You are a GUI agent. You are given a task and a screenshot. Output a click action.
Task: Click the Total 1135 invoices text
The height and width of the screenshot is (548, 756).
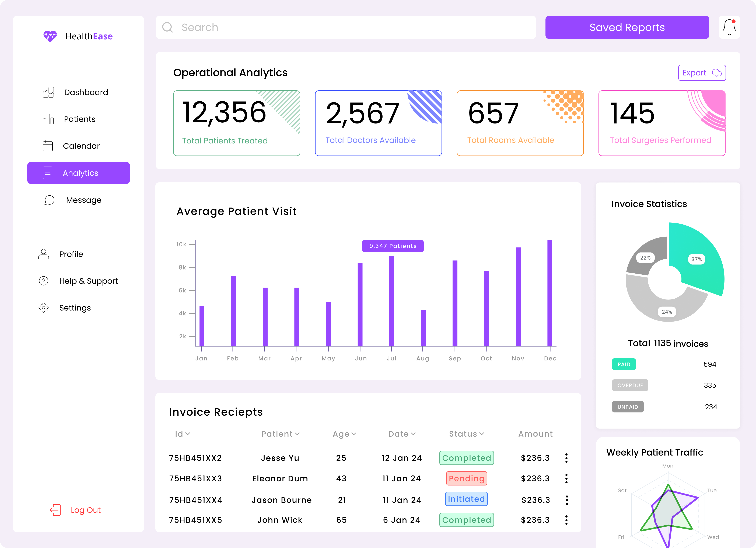[668, 343]
